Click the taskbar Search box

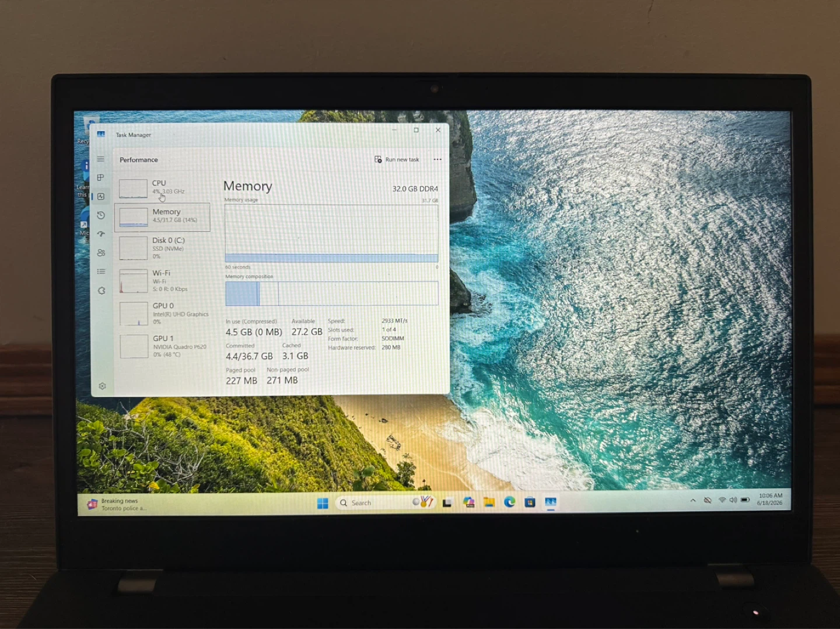(386, 503)
